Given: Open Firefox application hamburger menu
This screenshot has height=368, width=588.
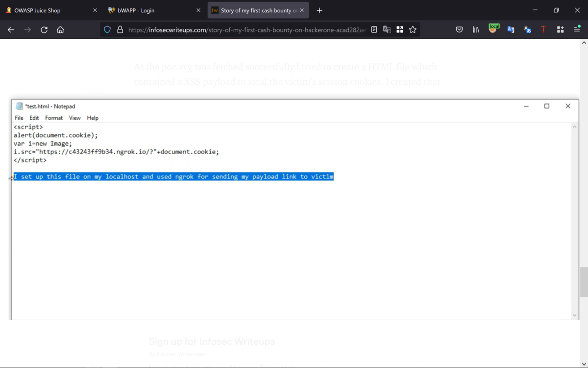Looking at the screenshot, I should pos(577,30).
